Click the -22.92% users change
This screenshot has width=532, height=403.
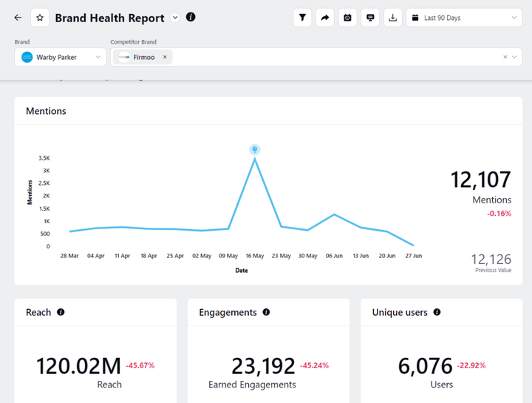point(471,365)
